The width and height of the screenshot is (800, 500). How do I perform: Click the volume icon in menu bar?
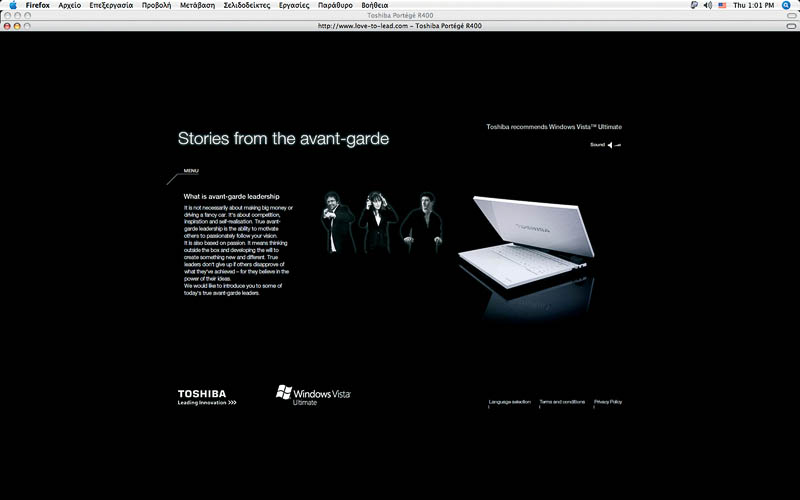pos(708,5)
